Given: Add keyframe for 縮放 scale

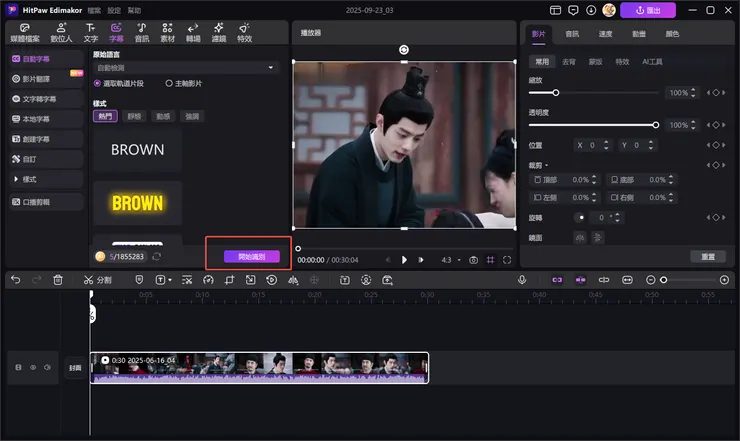Looking at the screenshot, I should coord(716,93).
